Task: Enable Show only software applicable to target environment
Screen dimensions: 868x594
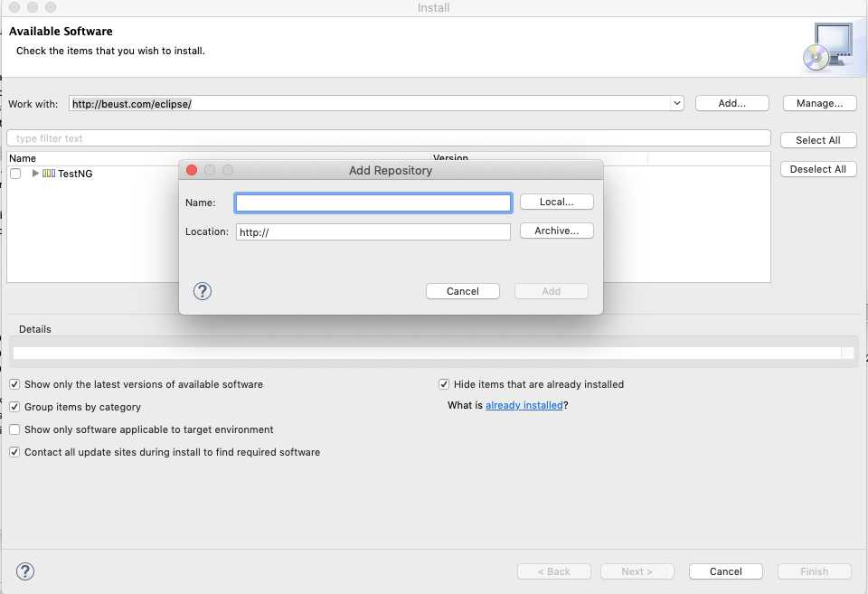Action: pyautogui.click(x=15, y=429)
